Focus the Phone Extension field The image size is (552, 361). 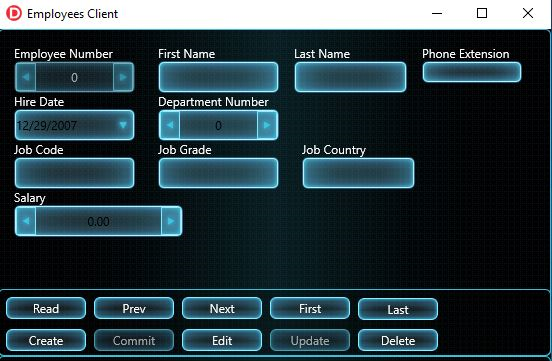coord(472,72)
